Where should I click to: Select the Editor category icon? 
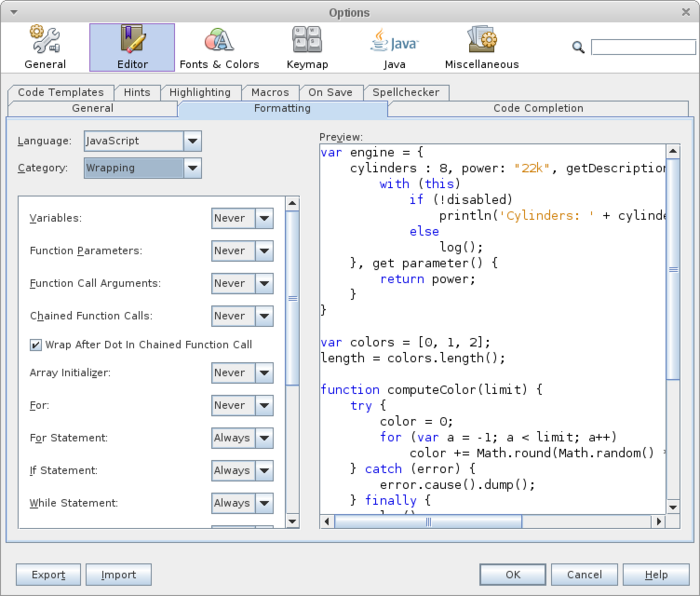132,47
